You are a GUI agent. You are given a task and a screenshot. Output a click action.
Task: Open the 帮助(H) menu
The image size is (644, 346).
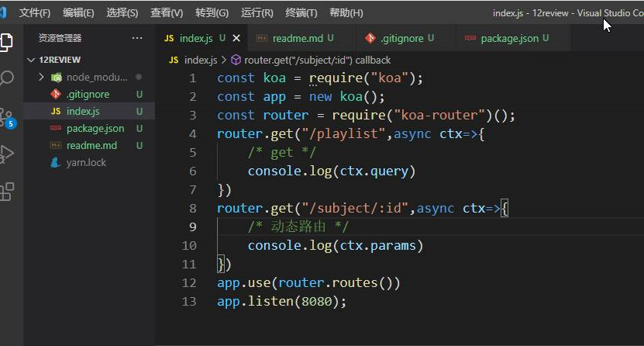346,13
